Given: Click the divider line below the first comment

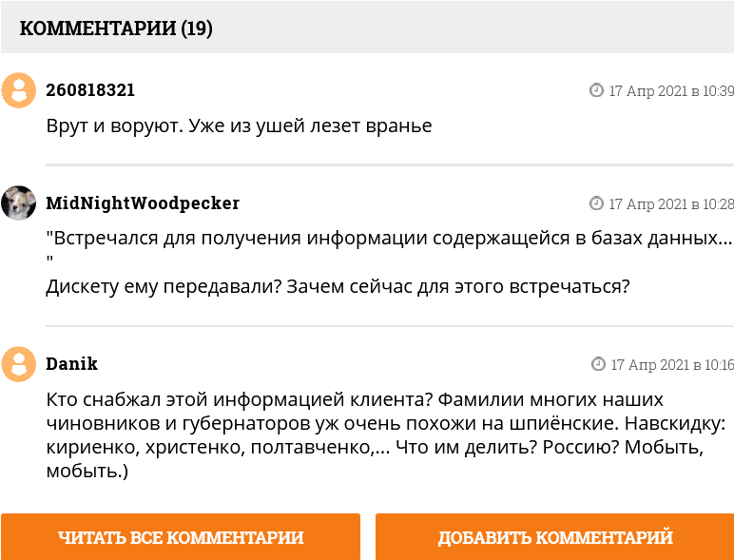Looking at the screenshot, I should coord(390,165).
